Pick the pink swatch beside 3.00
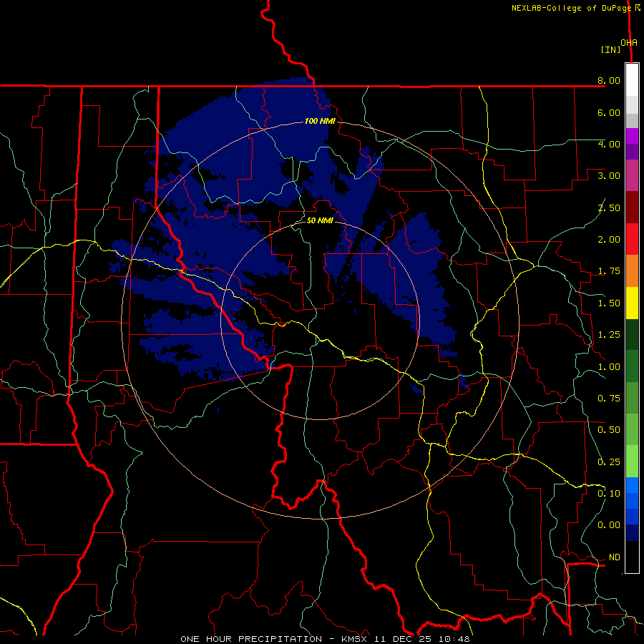Image resolution: width=644 pixels, height=644 pixels. click(632, 176)
